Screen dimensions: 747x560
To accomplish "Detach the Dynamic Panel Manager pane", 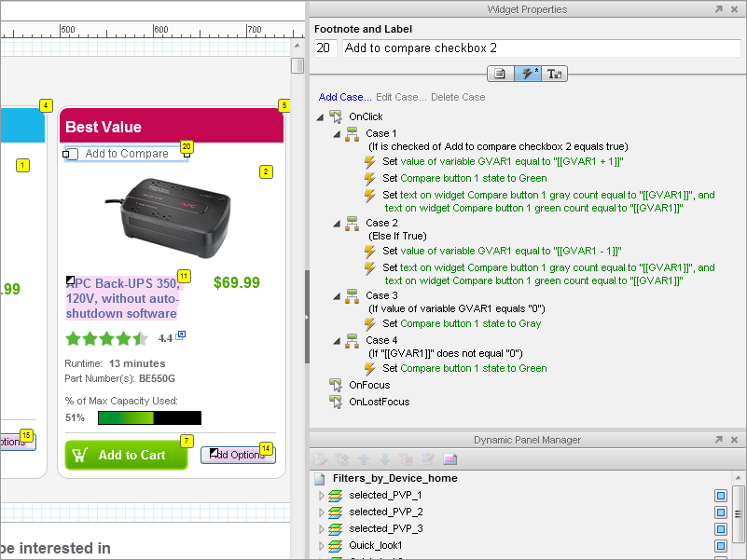I will pyautogui.click(x=718, y=440).
